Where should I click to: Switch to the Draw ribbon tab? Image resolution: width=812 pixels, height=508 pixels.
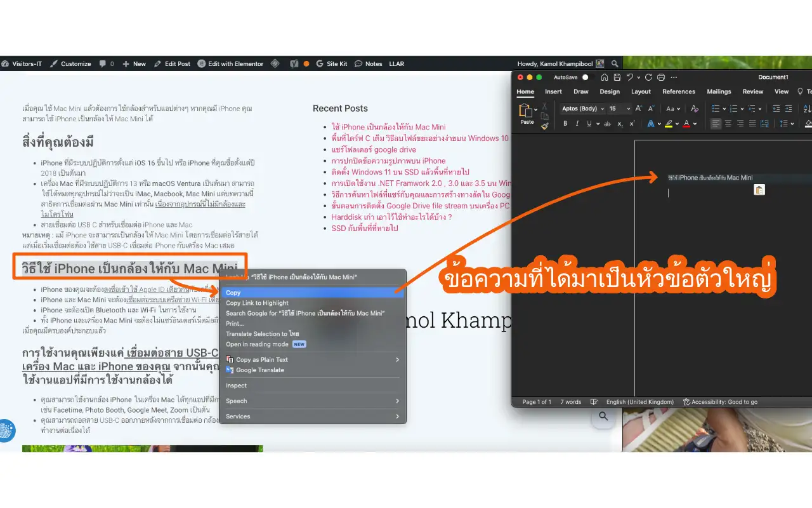click(581, 91)
